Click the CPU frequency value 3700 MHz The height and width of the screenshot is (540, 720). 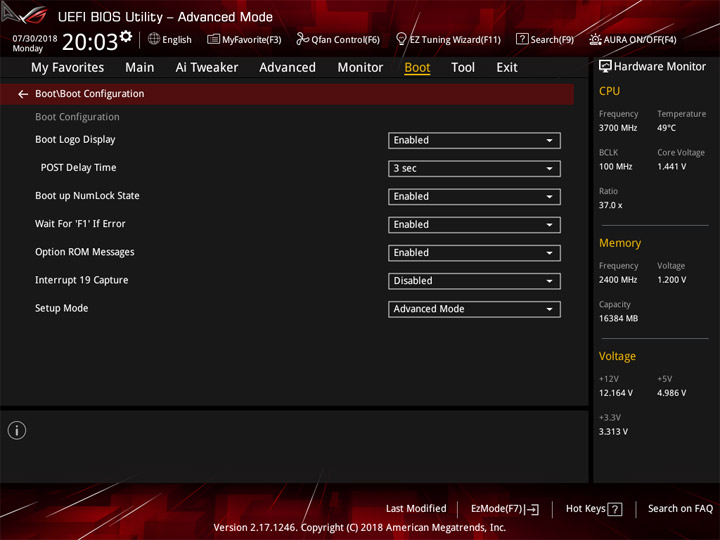point(618,128)
